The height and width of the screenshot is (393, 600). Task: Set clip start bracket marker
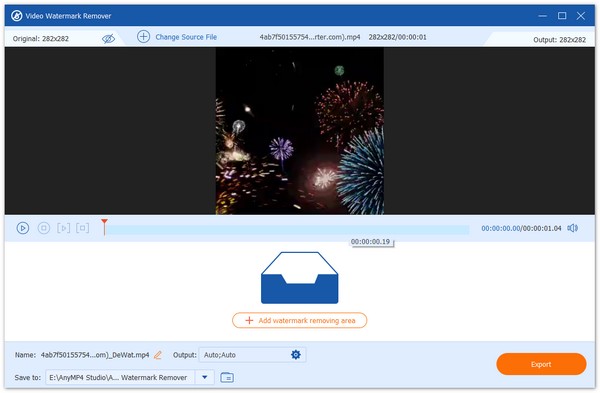[x=64, y=228]
